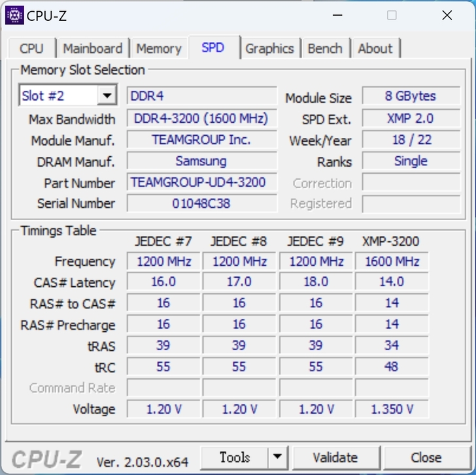This screenshot has width=476, height=475.
Task: Go to the Memory tab
Action: (x=159, y=48)
